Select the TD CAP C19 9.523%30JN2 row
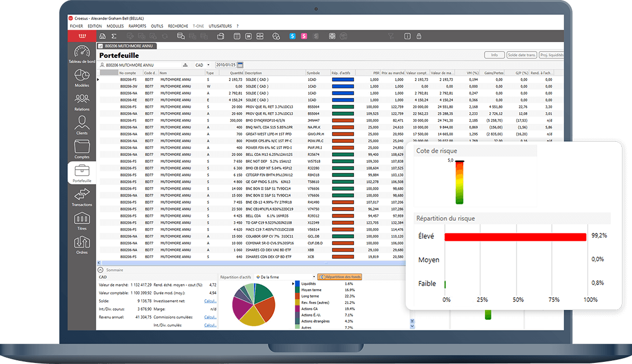Screen dimensions: 632x364 tap(250, 223)
